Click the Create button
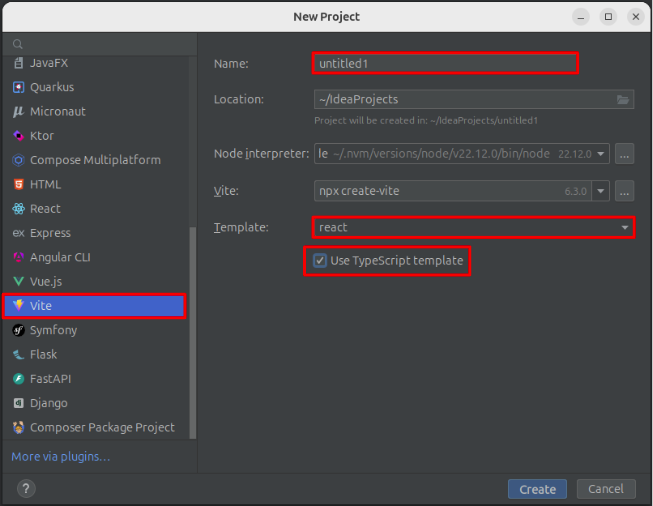The width and height of the screenshot is (653, 506). (x=537, y=489)
